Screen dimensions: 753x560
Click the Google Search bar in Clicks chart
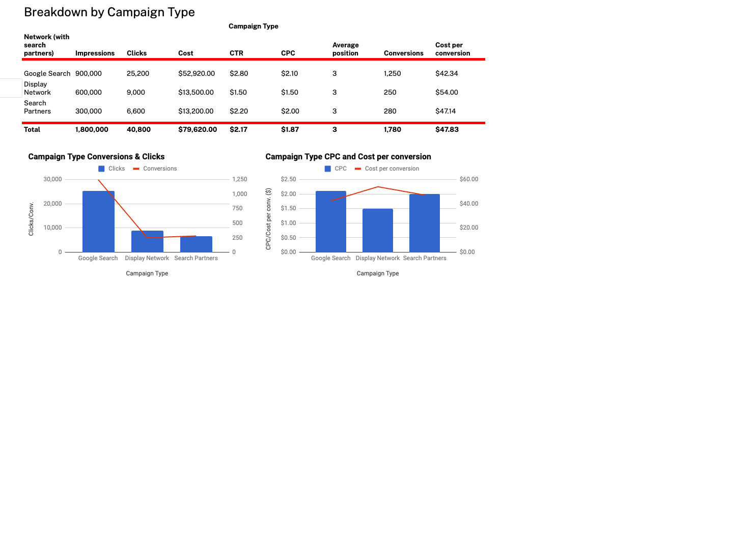coord(98,221)
